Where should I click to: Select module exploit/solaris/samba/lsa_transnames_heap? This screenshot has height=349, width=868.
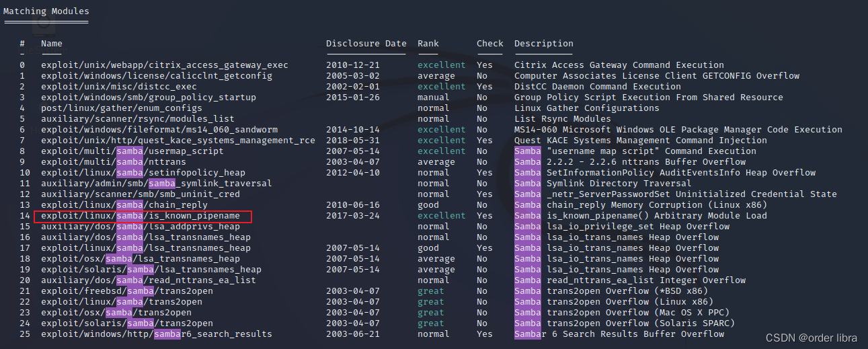(151, 270)
